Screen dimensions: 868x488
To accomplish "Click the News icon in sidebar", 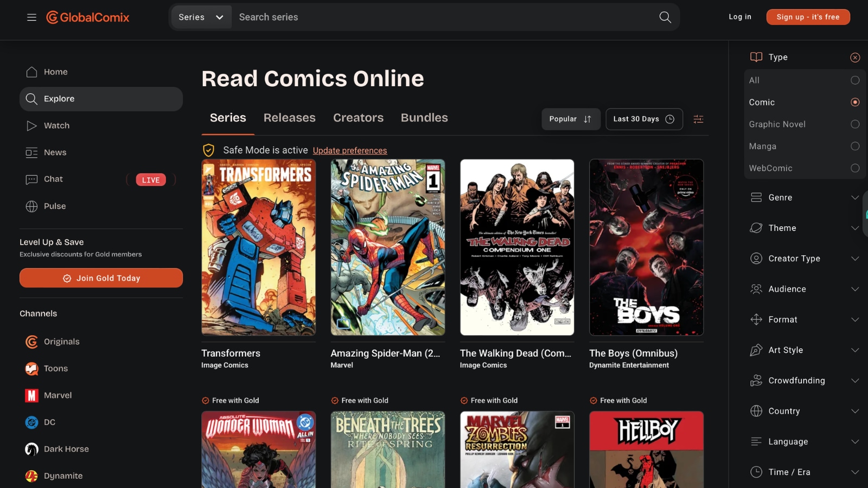I will [31, 152].
